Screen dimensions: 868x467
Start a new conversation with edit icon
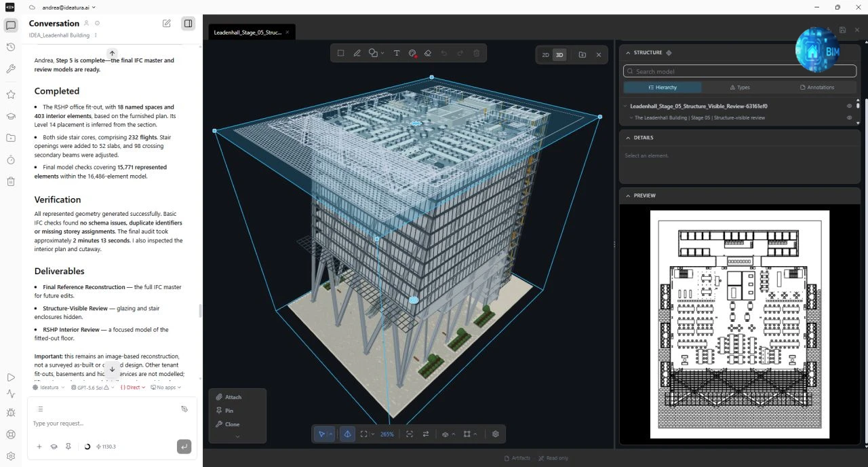click(x=167, y=23)
